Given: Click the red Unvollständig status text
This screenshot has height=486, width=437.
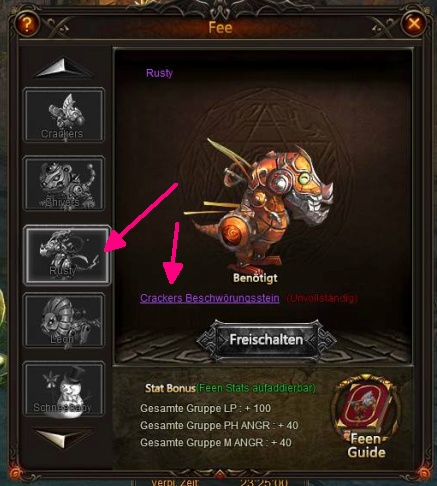Looking at the screenshot, I should 322,298.
